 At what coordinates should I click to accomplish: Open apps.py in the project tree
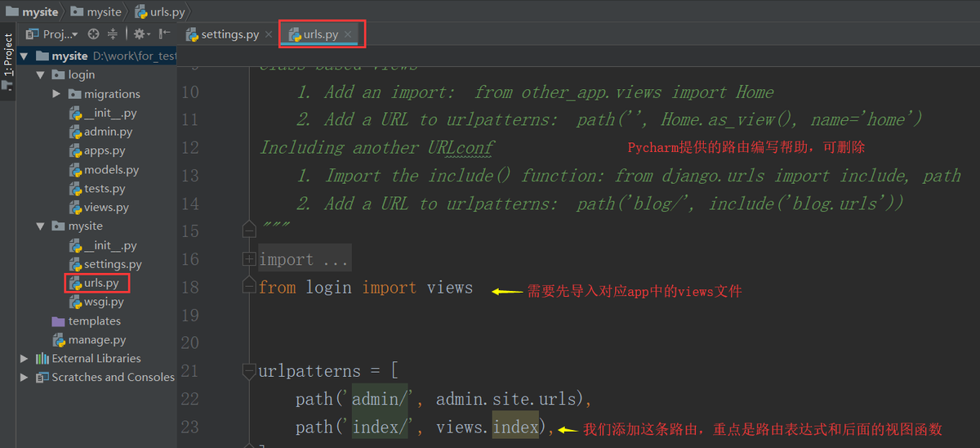(x=105, y=150)
